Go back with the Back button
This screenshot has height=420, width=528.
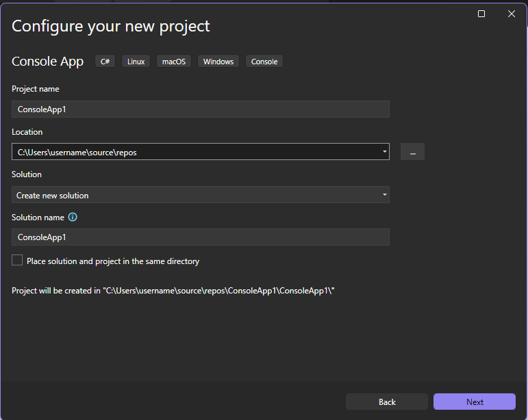tap(387, 402)
